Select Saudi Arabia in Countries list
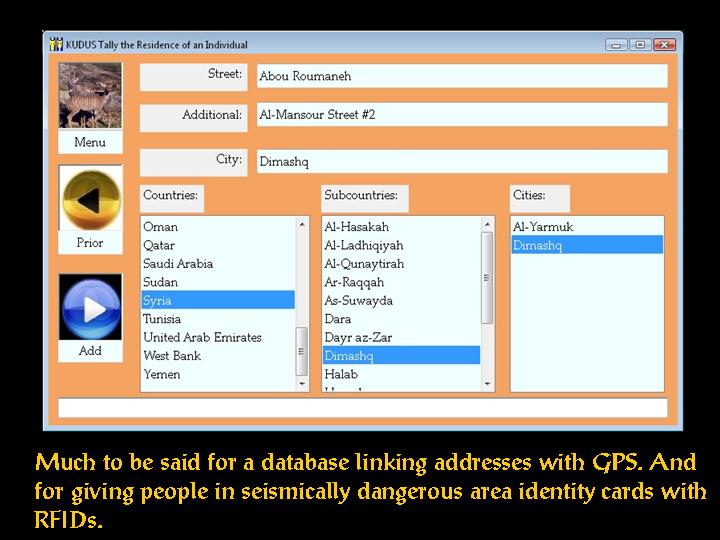720x540 pixels. click(x=178, y=264)
